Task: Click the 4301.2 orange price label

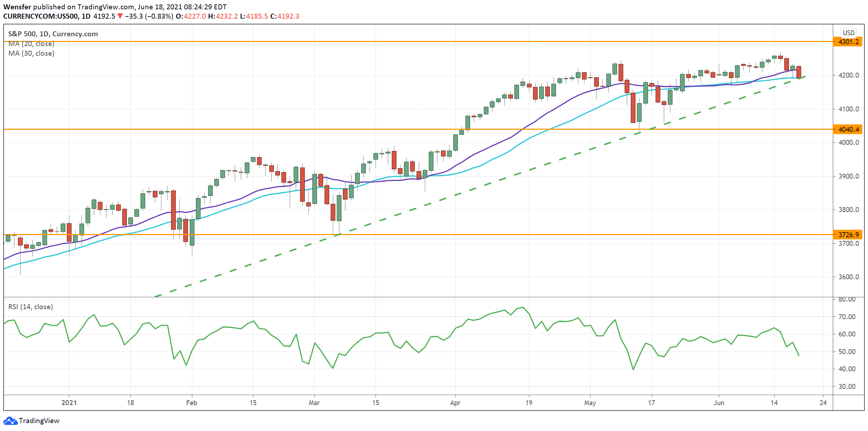Action: [x=848, y=42]
